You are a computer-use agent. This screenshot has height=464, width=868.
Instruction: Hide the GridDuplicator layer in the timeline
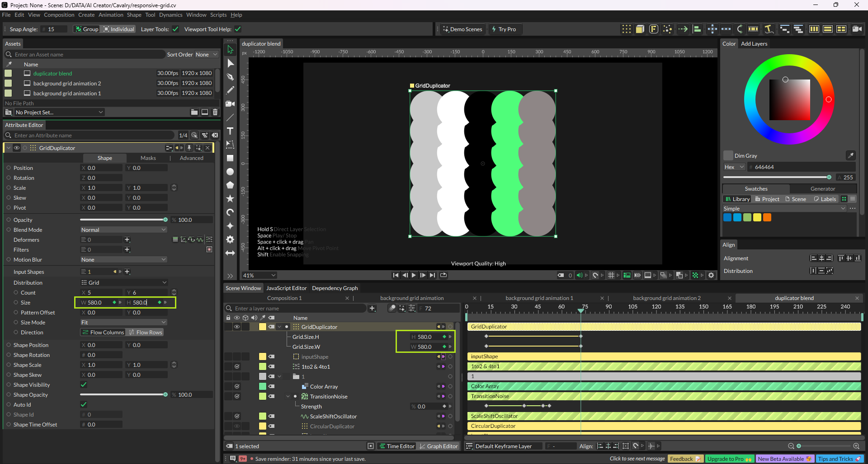236,327
